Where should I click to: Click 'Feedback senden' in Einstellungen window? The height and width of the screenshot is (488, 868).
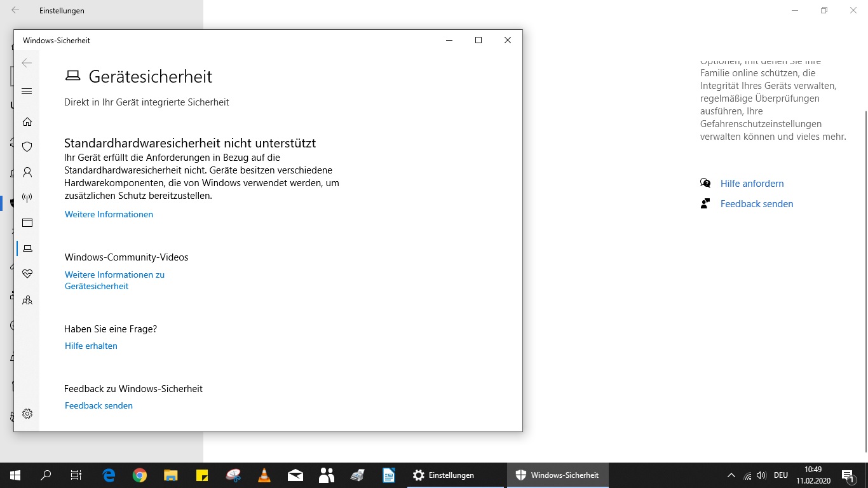click(x=756, y=203)
